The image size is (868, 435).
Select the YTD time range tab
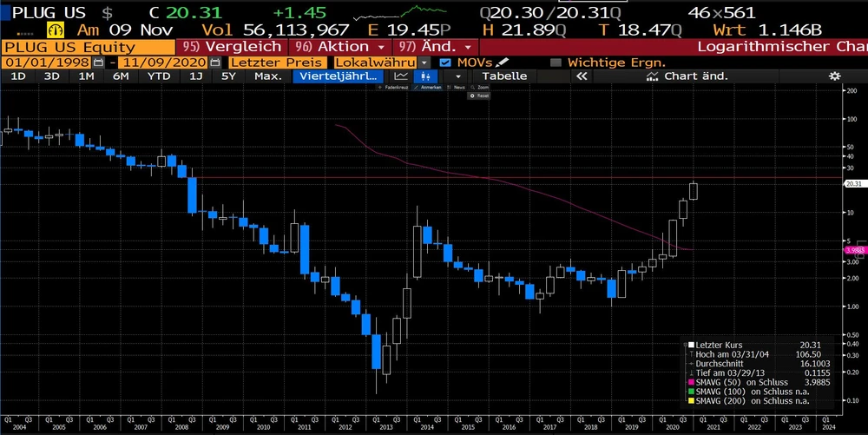[159, 76]
